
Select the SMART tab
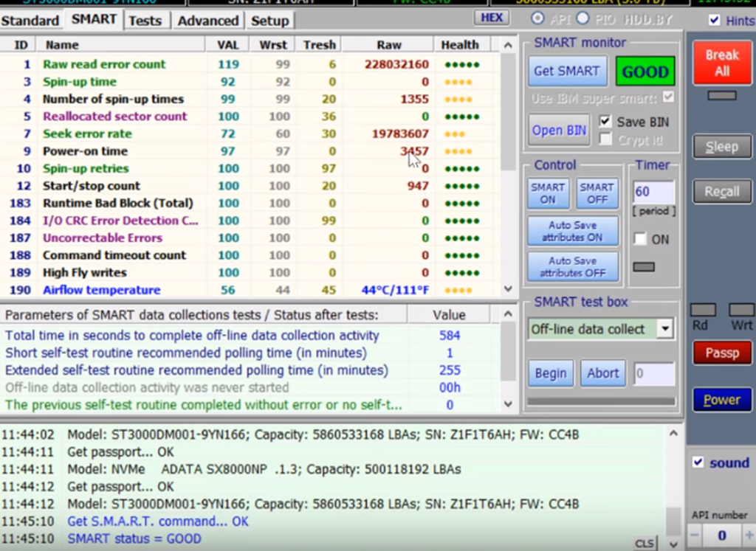click(x=94, y=19)
